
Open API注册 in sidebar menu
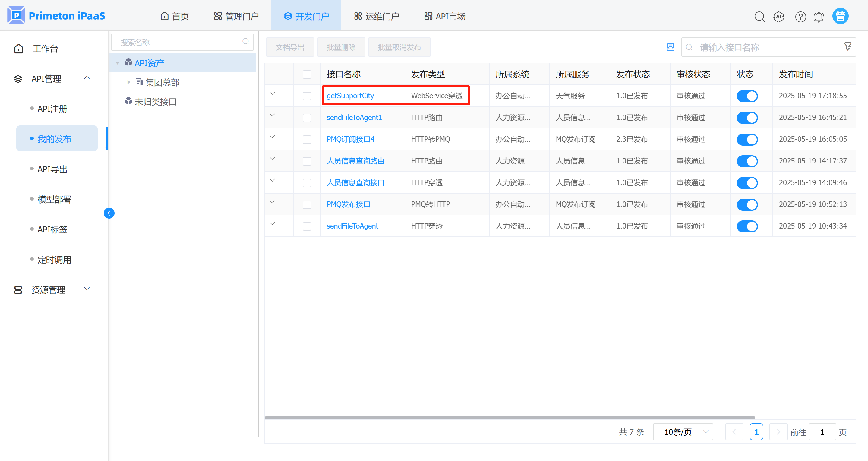click(52, 109)
